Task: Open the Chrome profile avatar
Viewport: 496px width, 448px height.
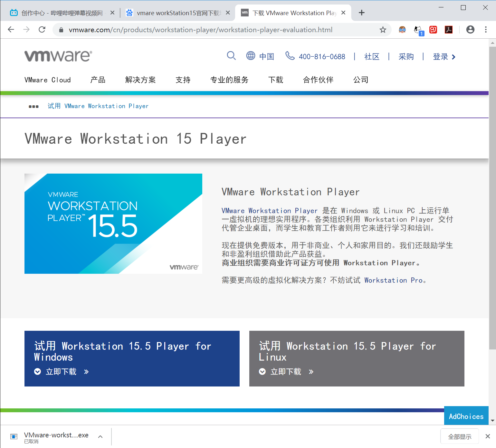Action: (470, 30)
